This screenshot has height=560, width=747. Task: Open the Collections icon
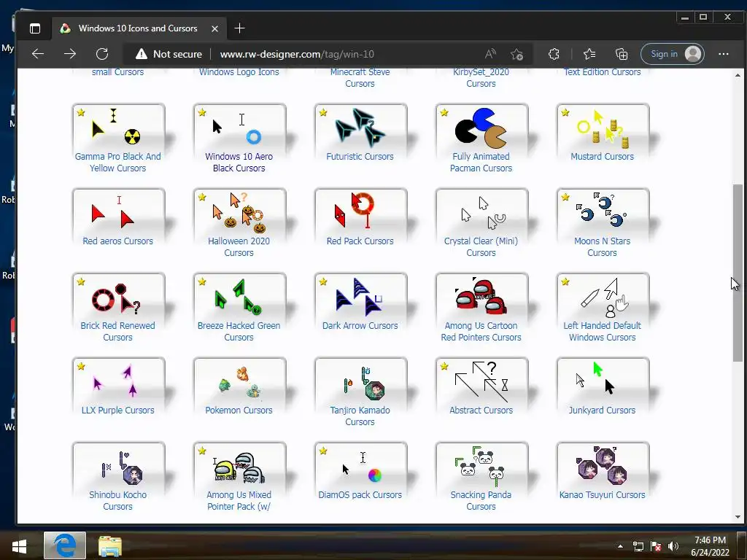pyautogui.click(x=622, y=54)
